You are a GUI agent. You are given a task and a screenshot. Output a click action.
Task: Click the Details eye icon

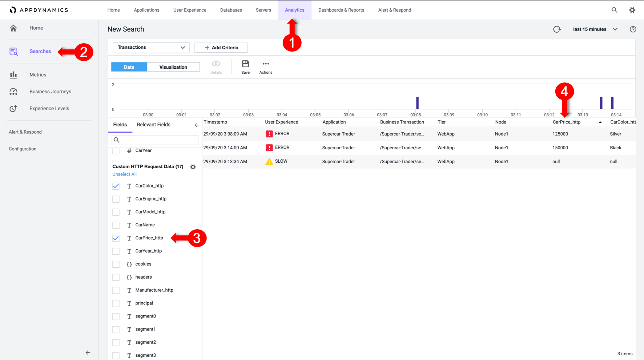click(216, 64)
